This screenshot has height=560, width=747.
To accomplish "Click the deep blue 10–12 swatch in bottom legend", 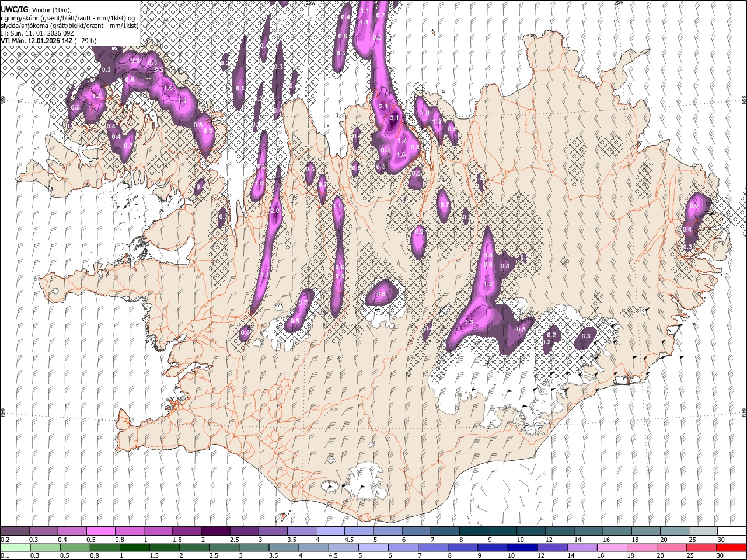I will click(x=522, y=547).
